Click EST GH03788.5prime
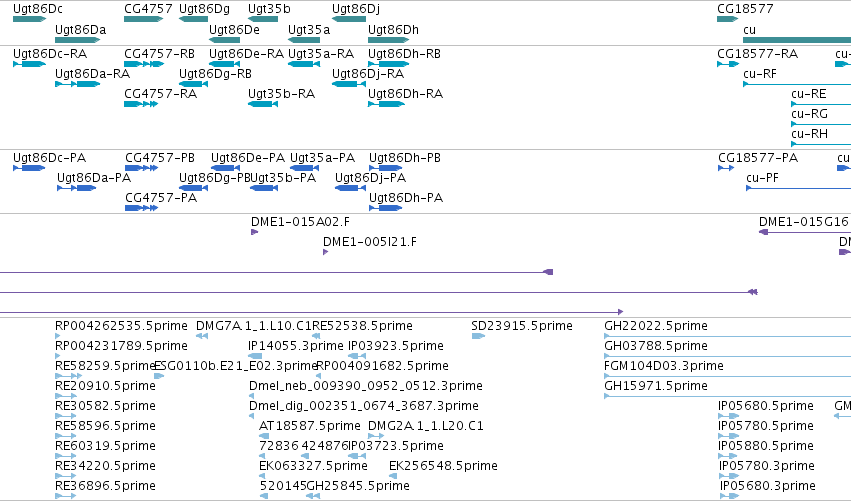The height and width of the screenshot is (501, 851). [x=727, y=356]
